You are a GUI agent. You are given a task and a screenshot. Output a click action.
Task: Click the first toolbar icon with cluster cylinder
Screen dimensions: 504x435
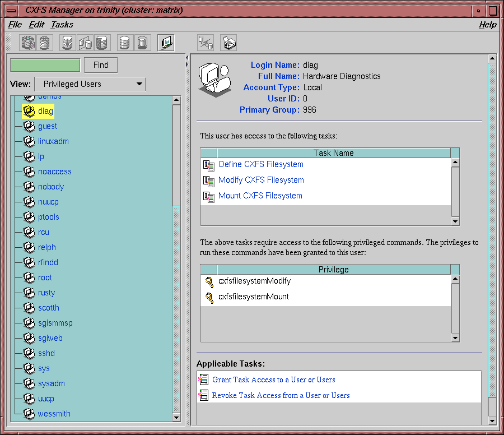coord(27,43)
